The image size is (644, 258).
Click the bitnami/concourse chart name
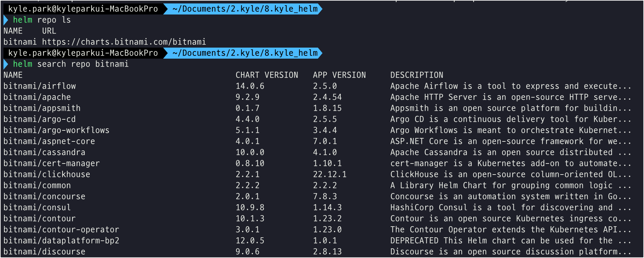click(x=45, y=197)
